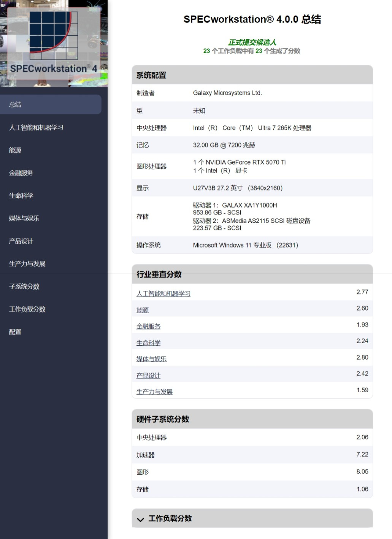The image size is (392, 539).
Task: Click the 'Intel (R) Core (TM) Ultra 7 265K 处理器' value
Action: click(252, 128)
